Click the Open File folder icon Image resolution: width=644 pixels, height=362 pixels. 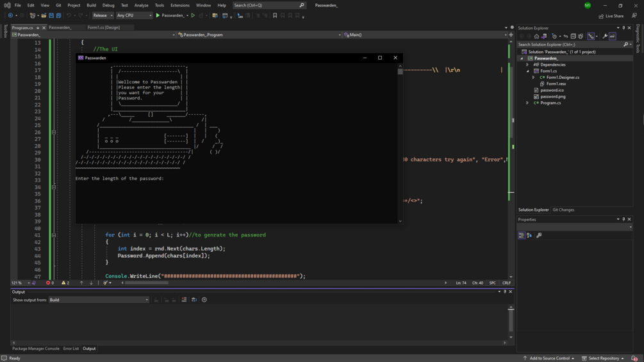[44, 15]
